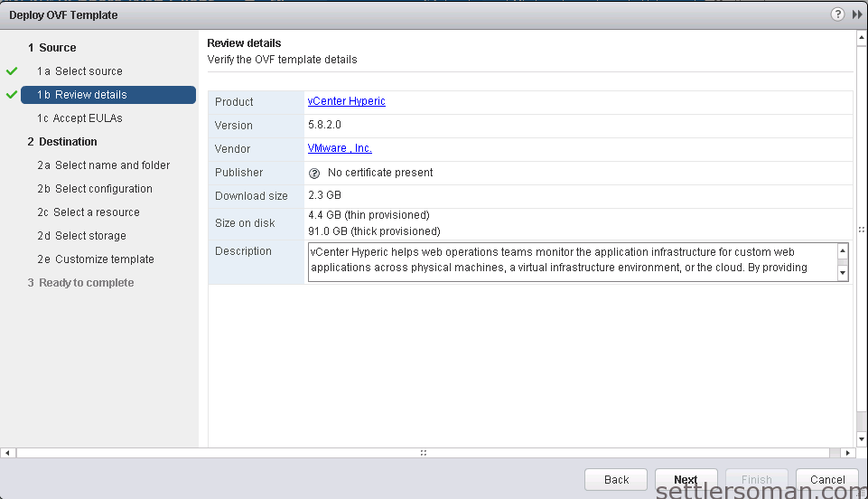Click the version value 5.8.2.0
Image resolution: width=868 pixels, height=499 pixels.
point(324,125)
